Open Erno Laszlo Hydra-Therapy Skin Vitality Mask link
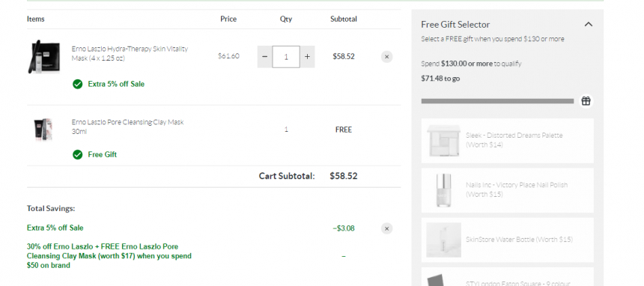Viewport: 644px width, 286px height. pyautogui.click(x=130, y=53)
